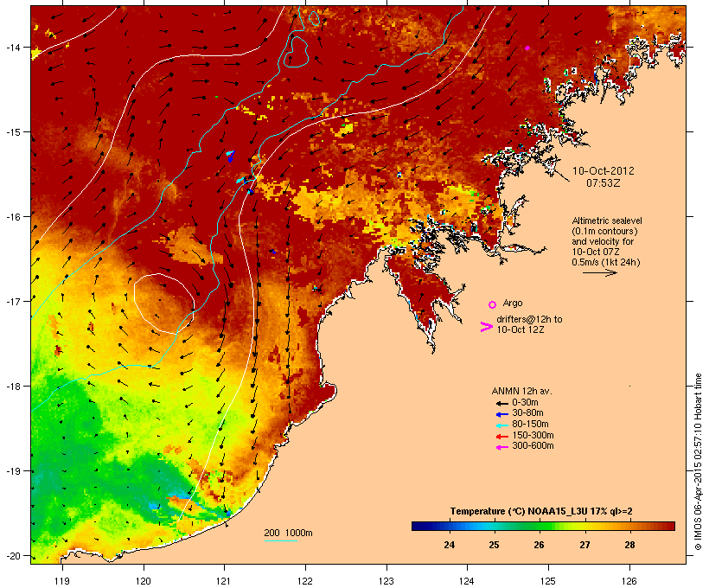Click the longitude label 119
709x588 pixels.
(62, 581)
